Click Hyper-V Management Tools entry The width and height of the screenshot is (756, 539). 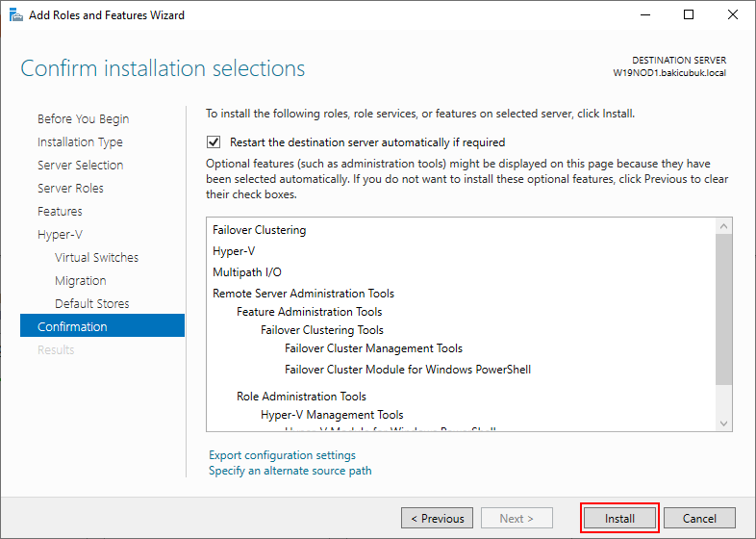332,415
